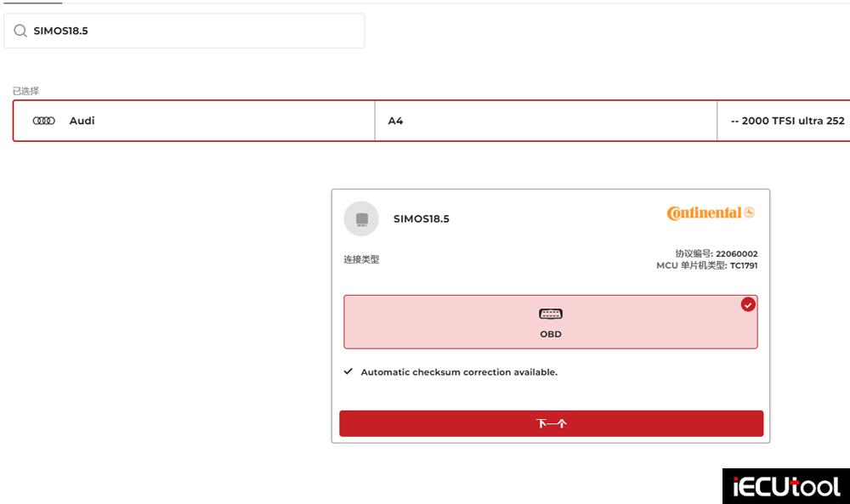Open the 2000 TFSI ultra 252 engine selector

click(x=786, y=121)
